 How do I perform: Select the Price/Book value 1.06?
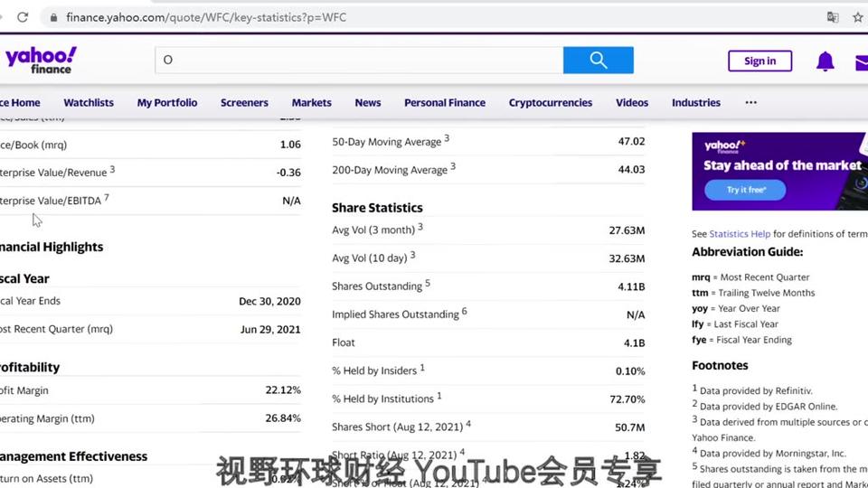(290, 145)
